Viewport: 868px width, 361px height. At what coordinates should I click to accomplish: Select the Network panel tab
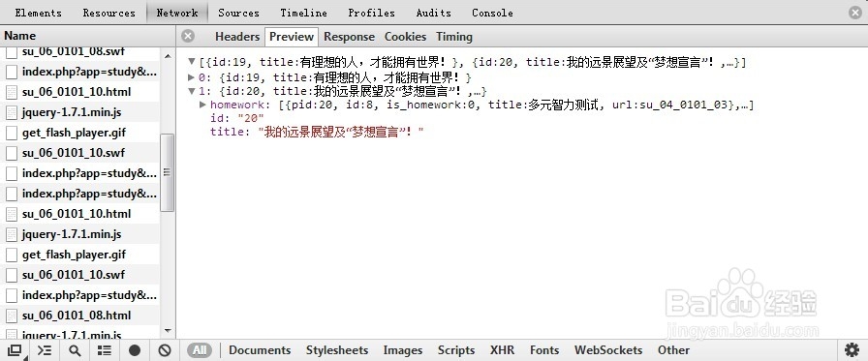[177, 13]
